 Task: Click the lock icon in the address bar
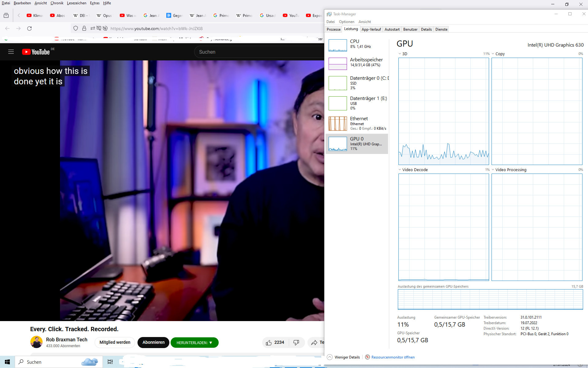tap(84, 28)
